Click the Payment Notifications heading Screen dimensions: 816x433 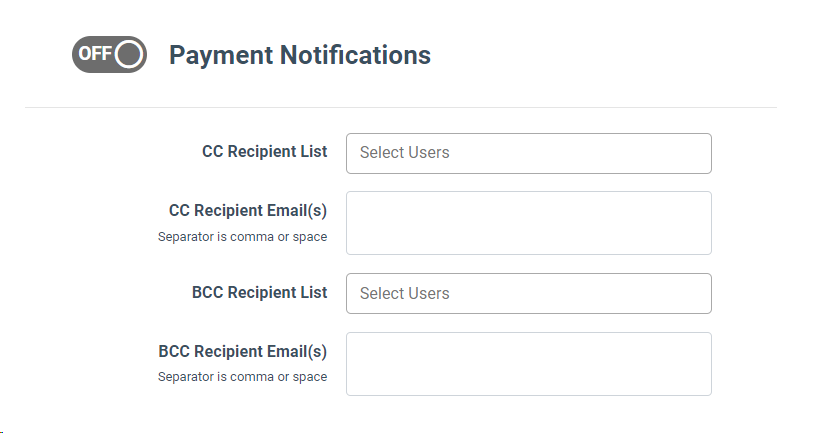point(299,55)
